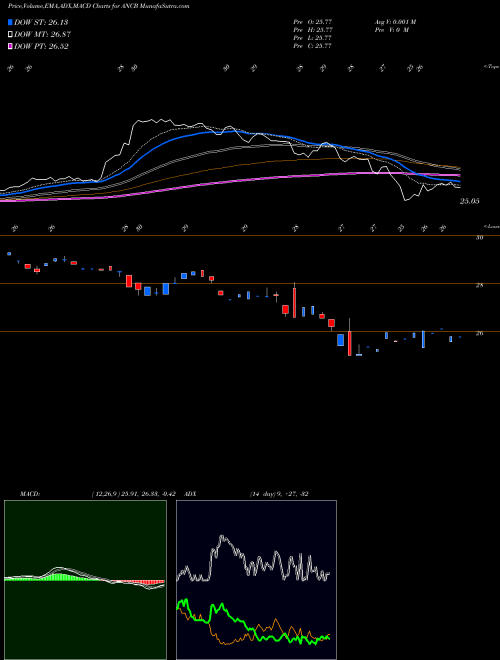Click the 30 price axis label
This screenshot has width=500, height=660.
pos(479,237)
